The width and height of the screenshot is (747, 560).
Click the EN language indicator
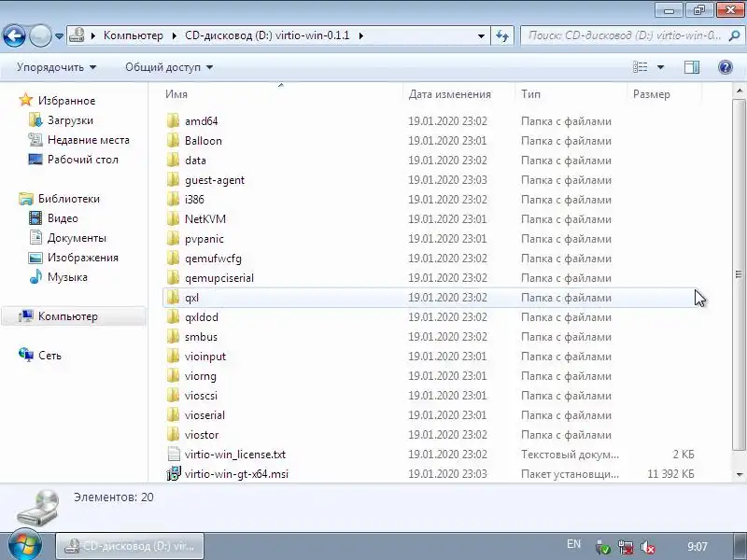(x=573, y=544)
